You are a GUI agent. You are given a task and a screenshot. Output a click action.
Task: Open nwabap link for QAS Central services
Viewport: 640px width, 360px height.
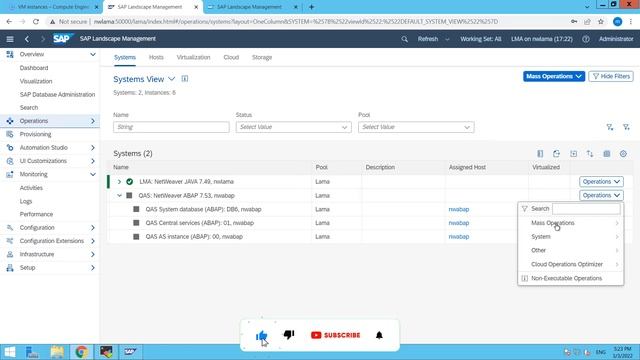[x=459, y=223]
